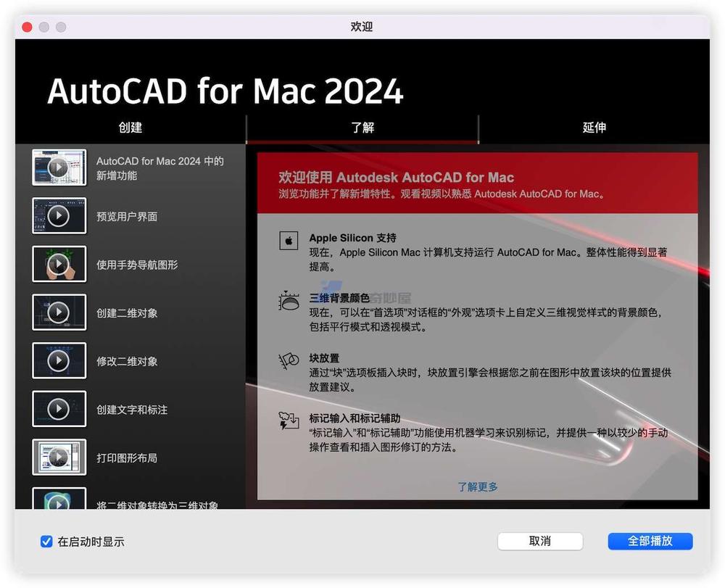Click the 标记输入和标记辅助 heading
This screenshot has width=725, height=588.
(355, 418)
